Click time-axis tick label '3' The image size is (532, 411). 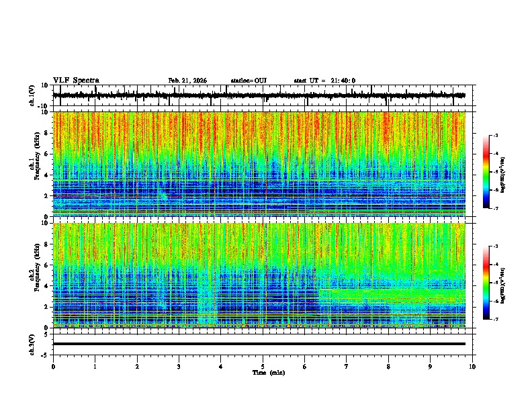pos(179,367)
